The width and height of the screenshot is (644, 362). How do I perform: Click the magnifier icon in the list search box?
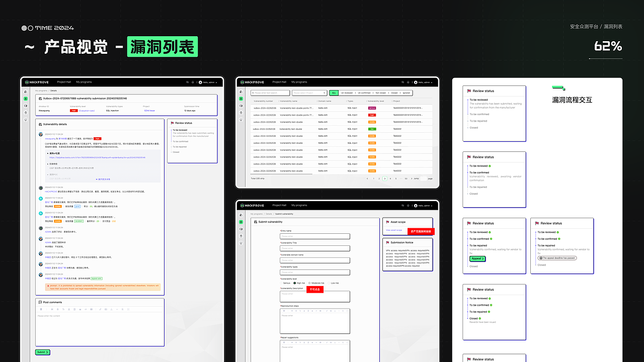point(253,93)
